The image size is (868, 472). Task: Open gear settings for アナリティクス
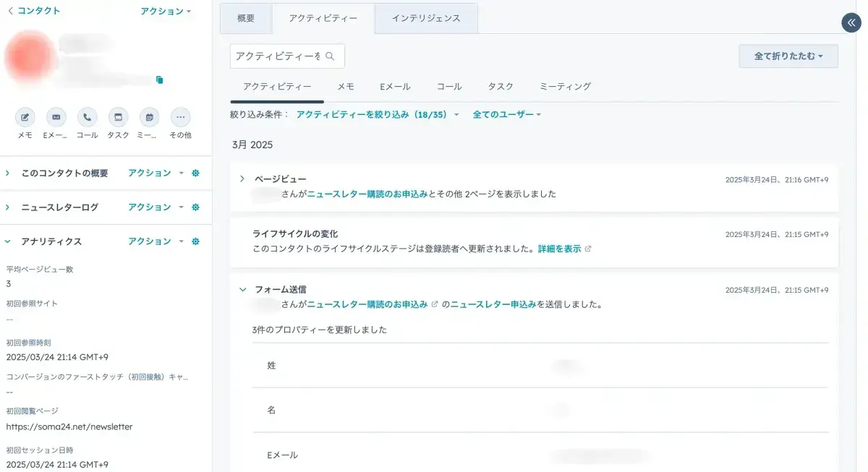tap(195, 241)
